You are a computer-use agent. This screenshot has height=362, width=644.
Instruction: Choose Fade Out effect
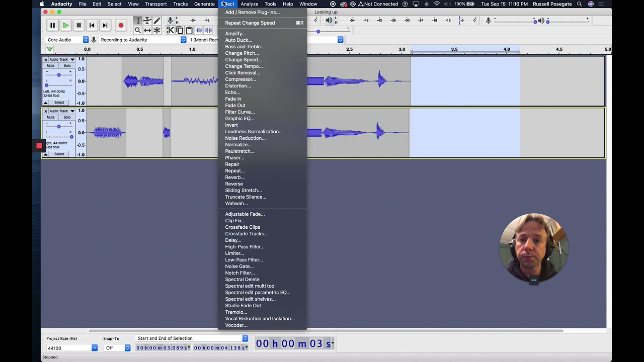[x=235, y=106]
